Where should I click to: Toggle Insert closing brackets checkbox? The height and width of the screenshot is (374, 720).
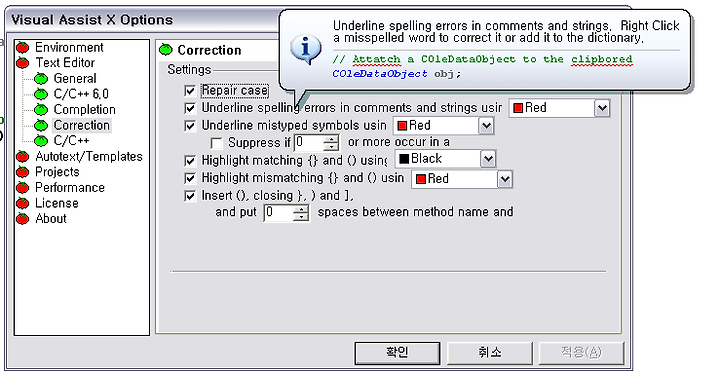click(190, 196)
